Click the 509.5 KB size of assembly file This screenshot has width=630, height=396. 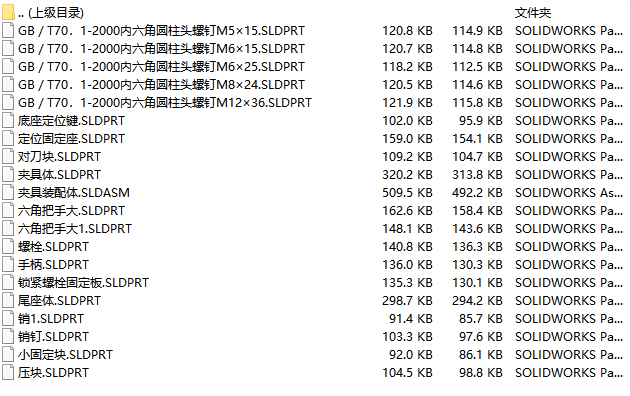(407, 192)
